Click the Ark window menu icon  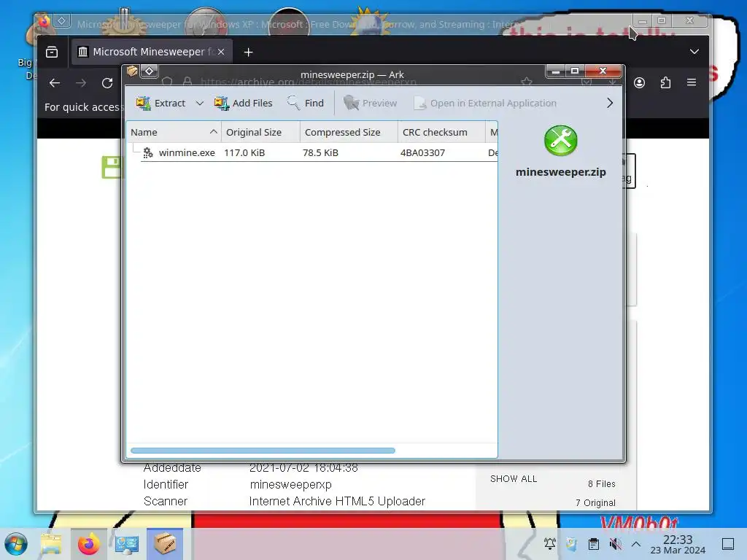pyautogui.click(x=132, y=71)
